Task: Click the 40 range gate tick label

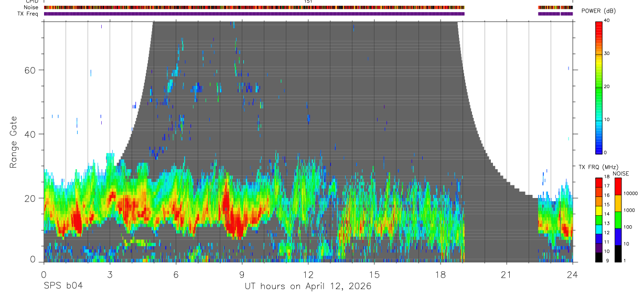Action: click(x=36, y=134)
